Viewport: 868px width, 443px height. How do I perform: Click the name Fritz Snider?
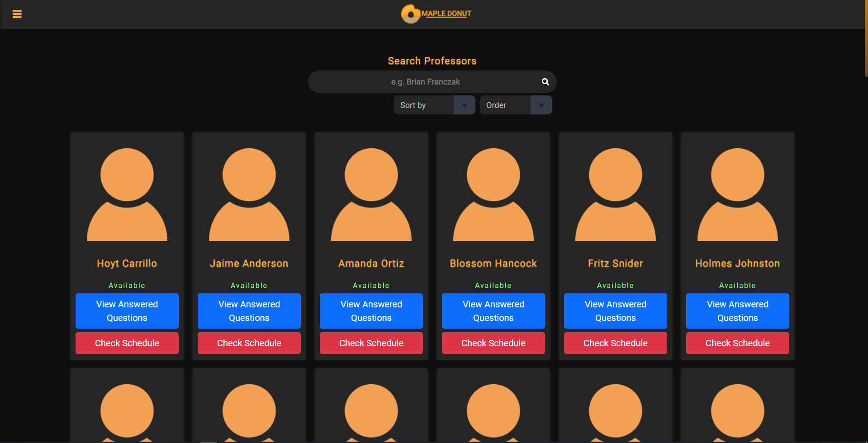616,264
